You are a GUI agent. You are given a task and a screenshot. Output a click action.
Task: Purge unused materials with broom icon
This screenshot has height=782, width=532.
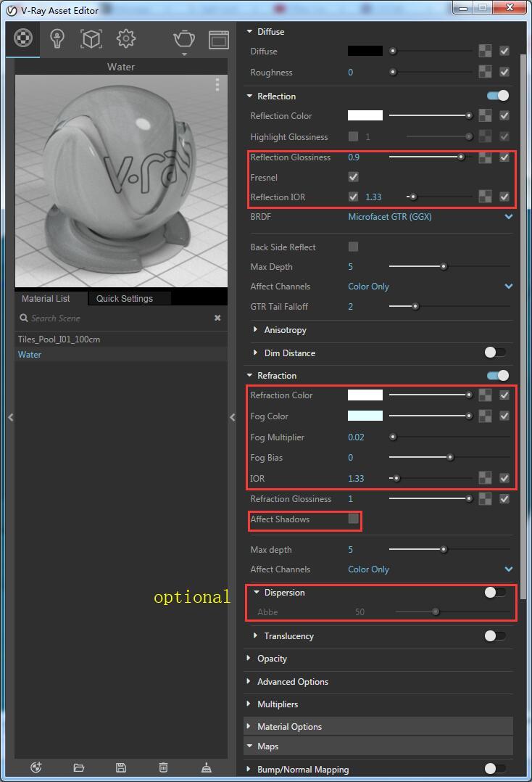(x=207, y=767)
